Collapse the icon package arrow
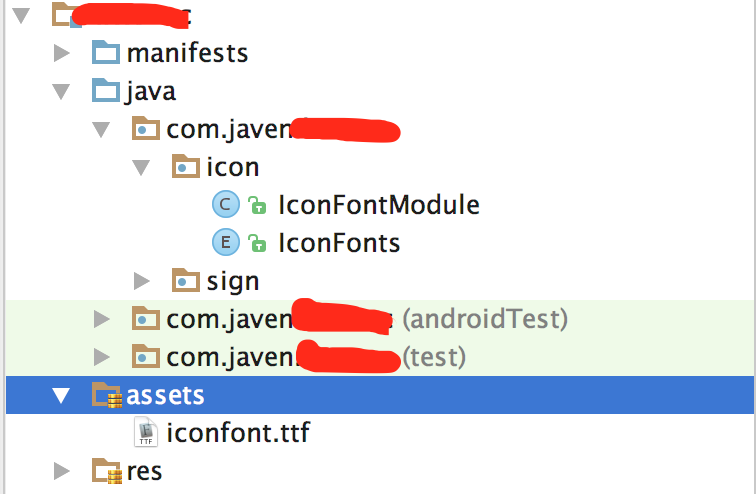Image resolution: width=756 pixels, height=494 pixels. 141,167
